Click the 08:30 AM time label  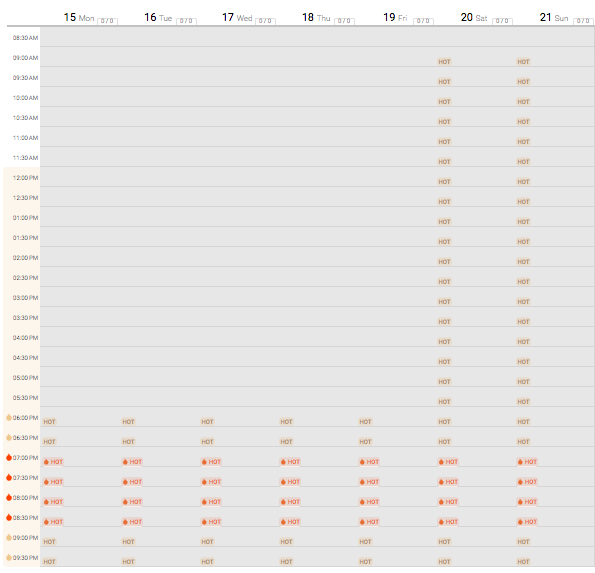coord(25,38)
